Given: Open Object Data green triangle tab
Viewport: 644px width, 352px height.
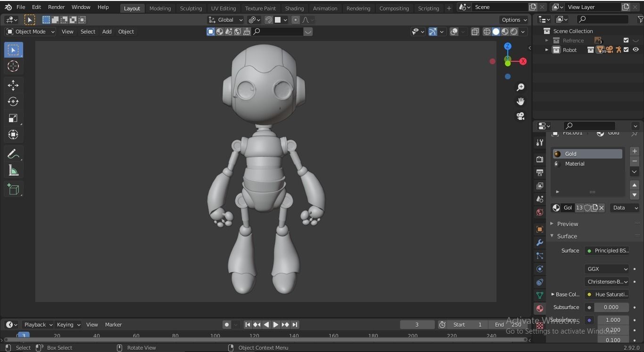Looking at the screenshot, I should (x=540, y=295).
